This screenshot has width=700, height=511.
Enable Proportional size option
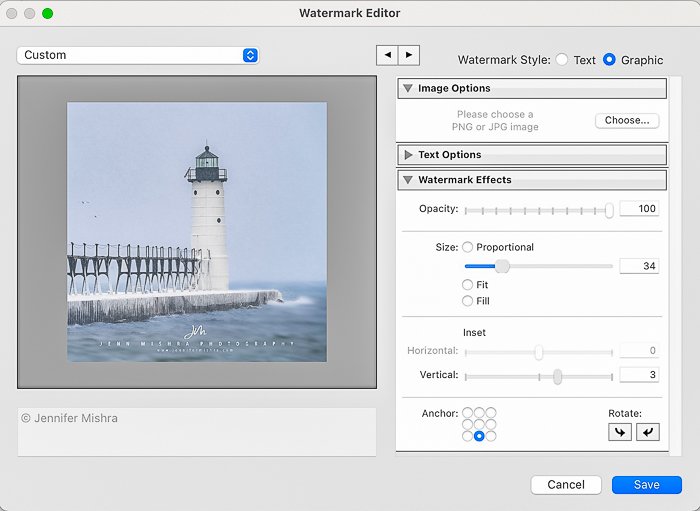click(467, 247)
